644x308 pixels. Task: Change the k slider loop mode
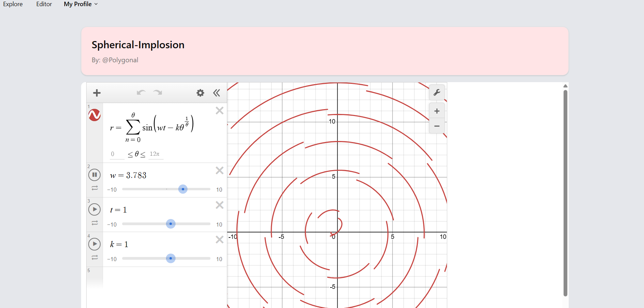click(95, 257)
